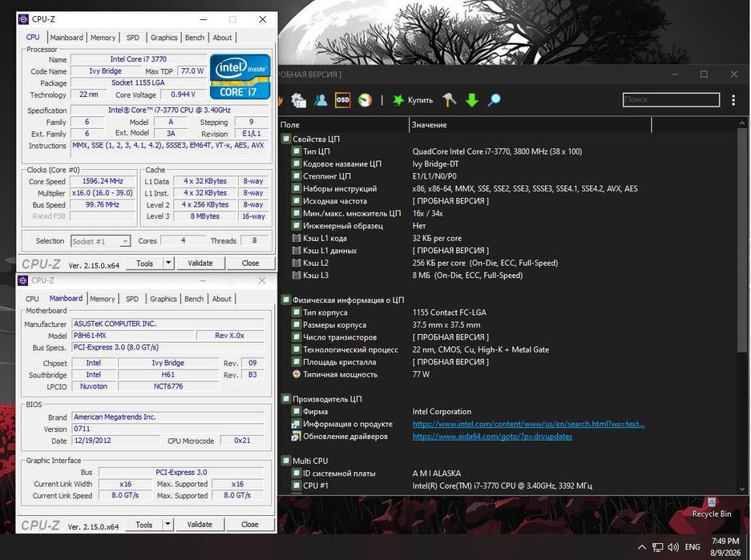Open Socket #1 selection dropdown in CPU-Z
The width and height of the screenshot is (751, 560).
pos(124,241)
